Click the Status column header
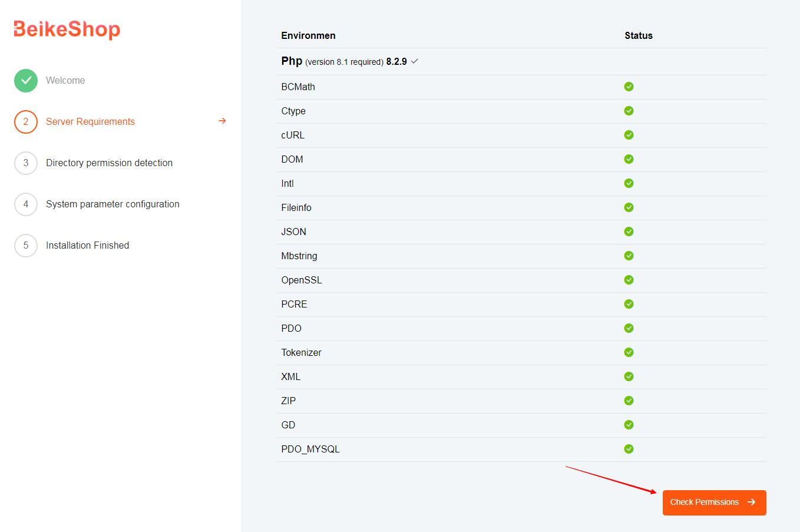The width and height of the screenshot is (800, 532). pyautogui.click(x=639, y=35)
